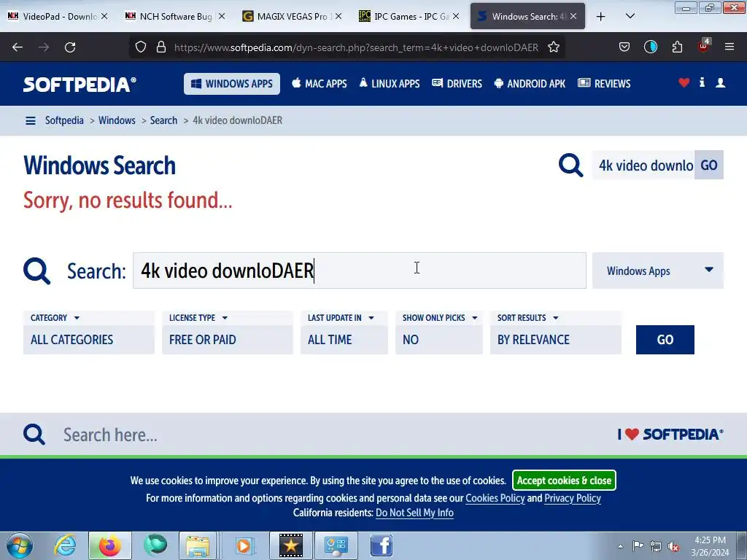Image resolution: width=747 pixels, height=560 pixels.
Task: Open Windows Start menu orb
Action: (x=19, y=545)
